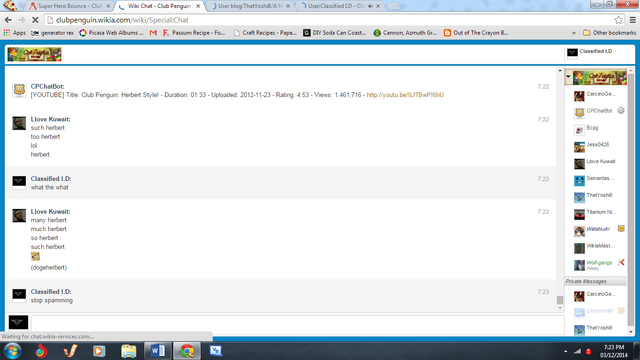Select ThatYoshi8 in the users list
The height and width of the screenshot is (360, 640).
pos(593,196)
